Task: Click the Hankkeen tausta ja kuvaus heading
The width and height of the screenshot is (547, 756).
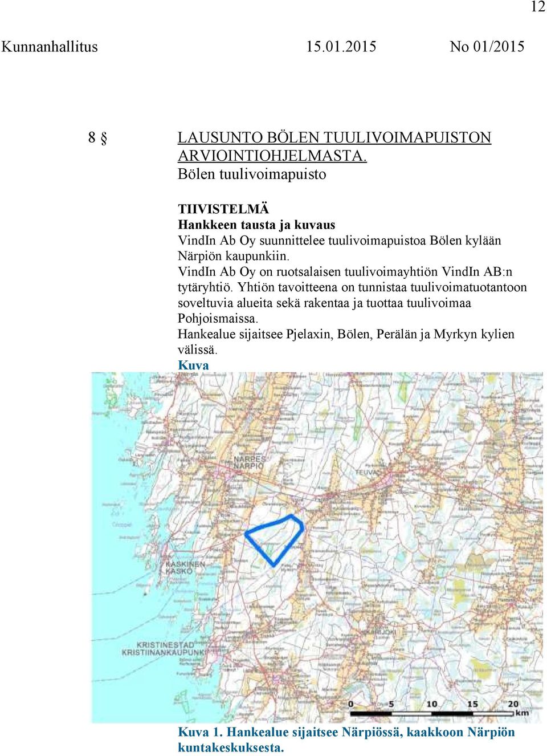Action: [256, 225]
